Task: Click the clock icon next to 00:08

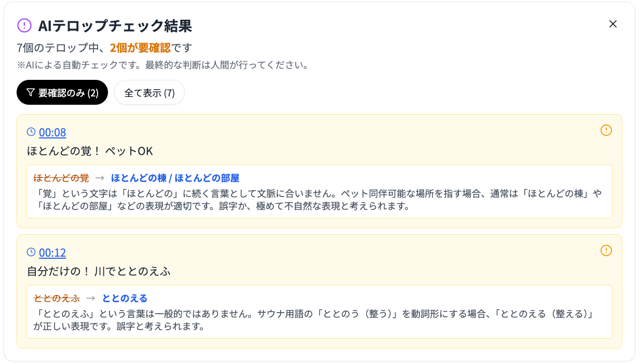Action: click(31, 132)
